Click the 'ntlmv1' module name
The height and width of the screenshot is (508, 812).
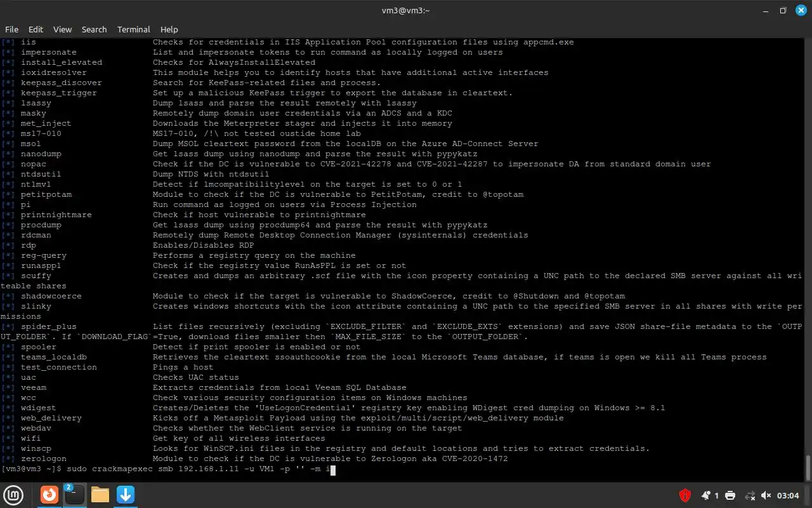point(36,184)
